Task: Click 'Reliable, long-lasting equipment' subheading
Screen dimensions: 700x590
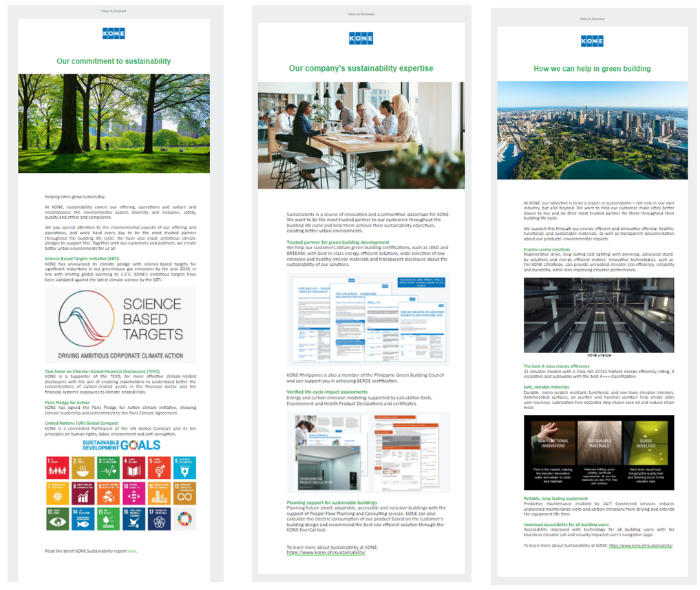Action: click(556, 498)
